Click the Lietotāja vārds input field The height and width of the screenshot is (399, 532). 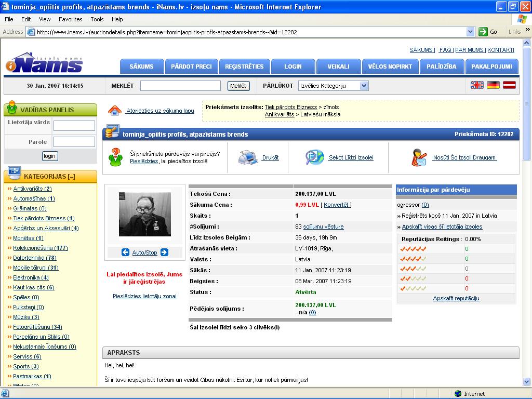click(x=74, y=126)
